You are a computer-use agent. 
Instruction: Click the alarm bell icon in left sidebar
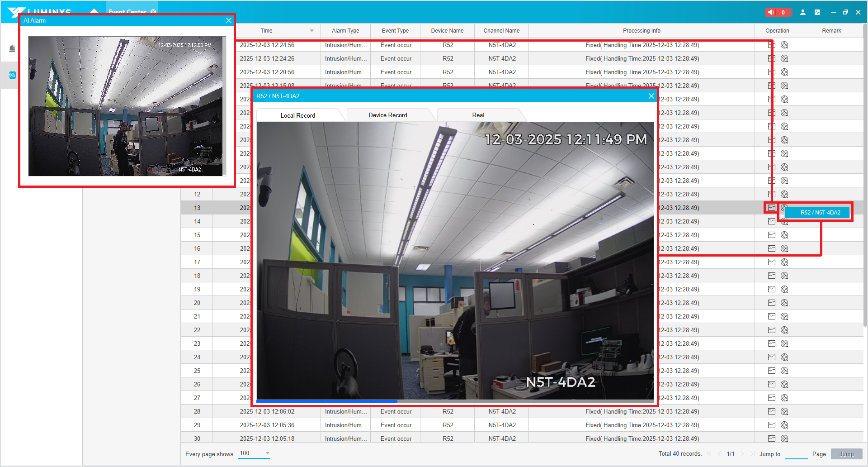coord(12,49)
